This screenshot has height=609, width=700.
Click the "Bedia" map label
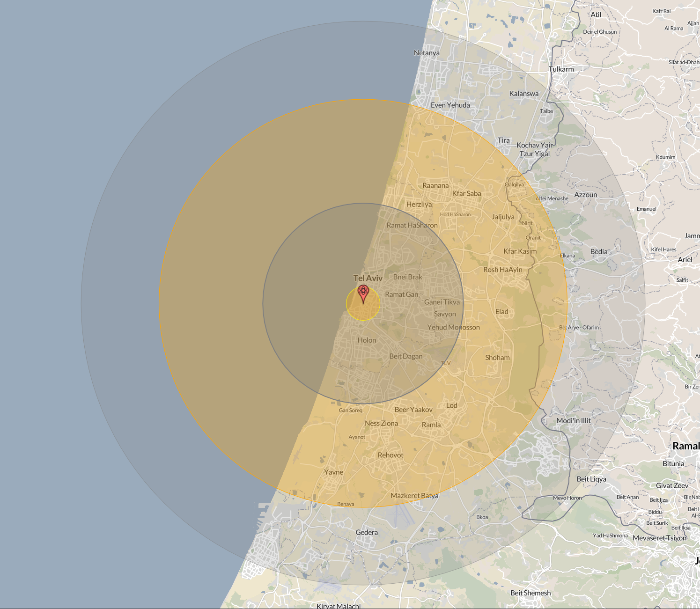(x=599, y=252)
